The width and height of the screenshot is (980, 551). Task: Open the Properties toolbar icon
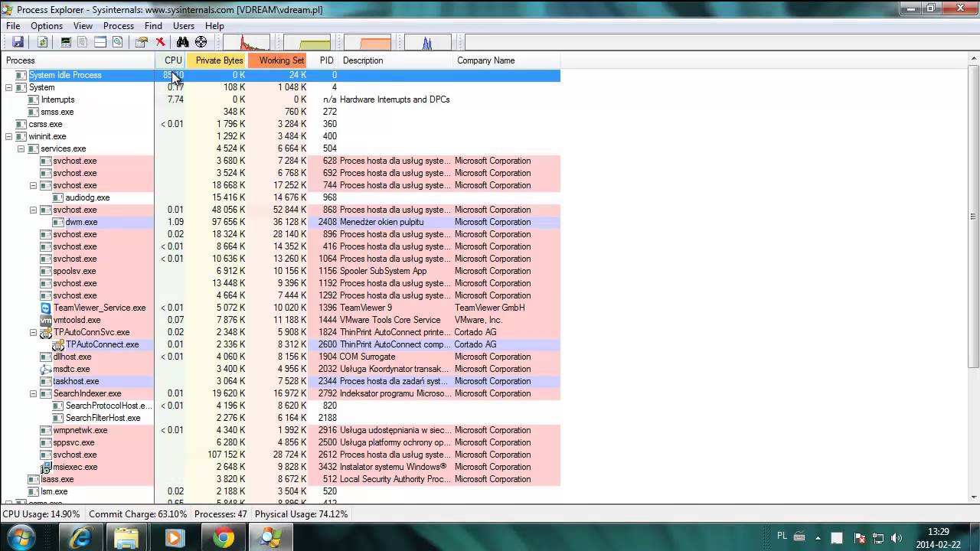pyautogui.click(x=142, y=42)
